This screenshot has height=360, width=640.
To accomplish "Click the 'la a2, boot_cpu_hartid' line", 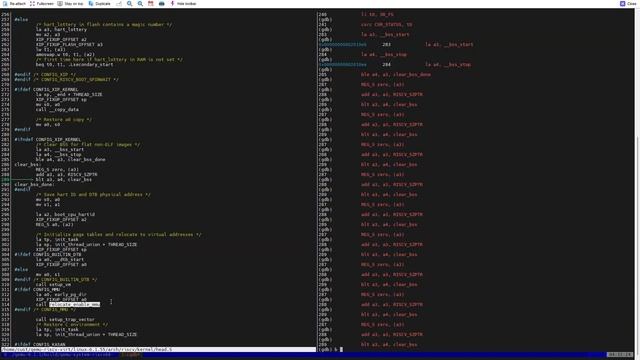I will click(65, 214).
